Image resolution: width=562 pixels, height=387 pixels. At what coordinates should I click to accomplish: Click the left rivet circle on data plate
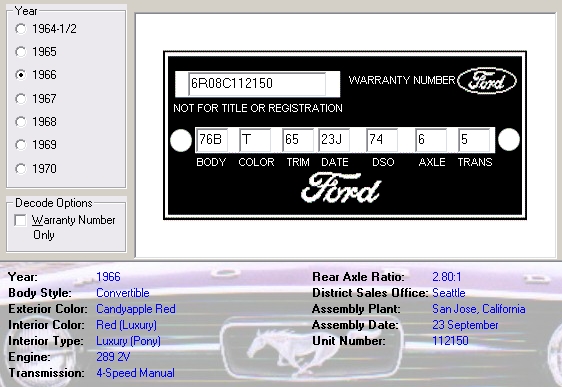tap(181, 140)
